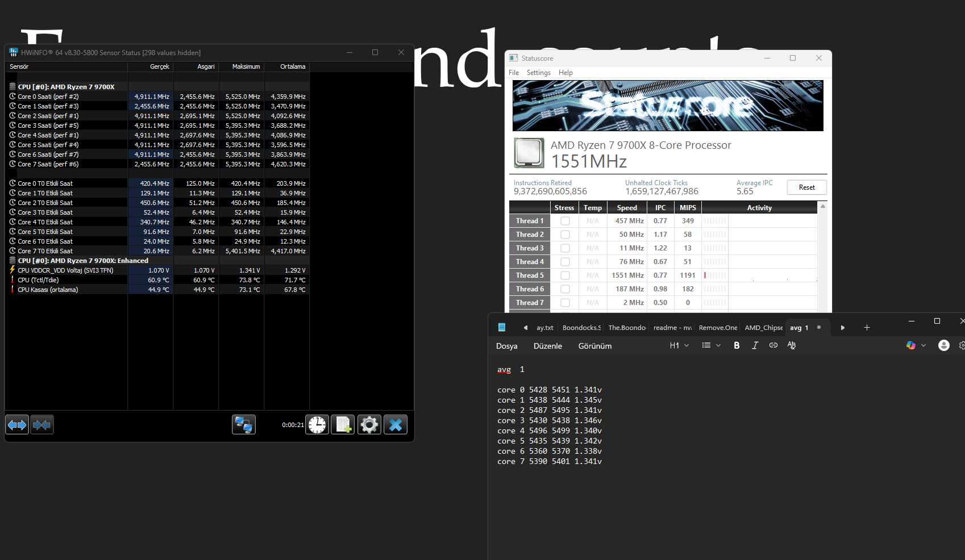The width and height of the screenshot is (965, 560).
Task: Click the Sensör column header
Action: (66, 66)
